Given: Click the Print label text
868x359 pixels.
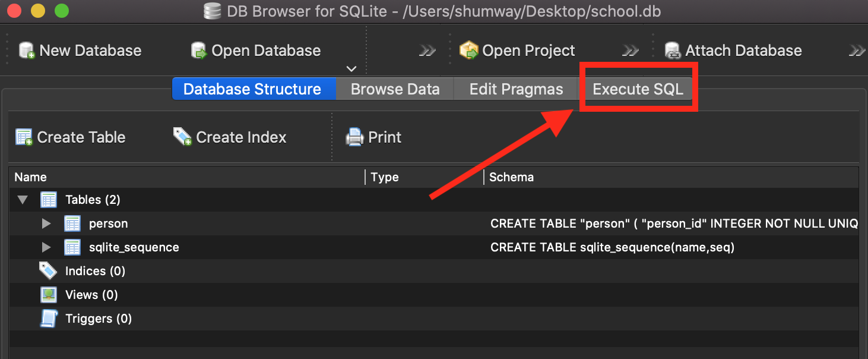Looking at the screenshot, I should click(385, 137).
